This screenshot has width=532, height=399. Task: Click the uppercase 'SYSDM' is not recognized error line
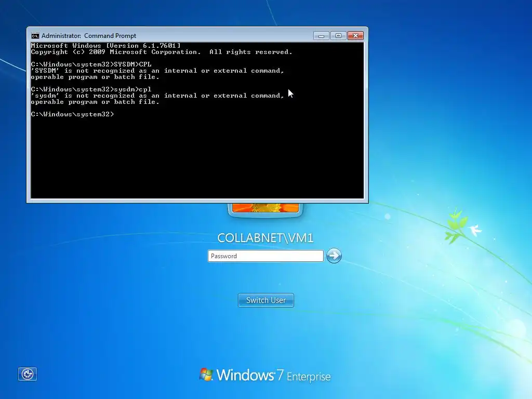pos(157,71)
